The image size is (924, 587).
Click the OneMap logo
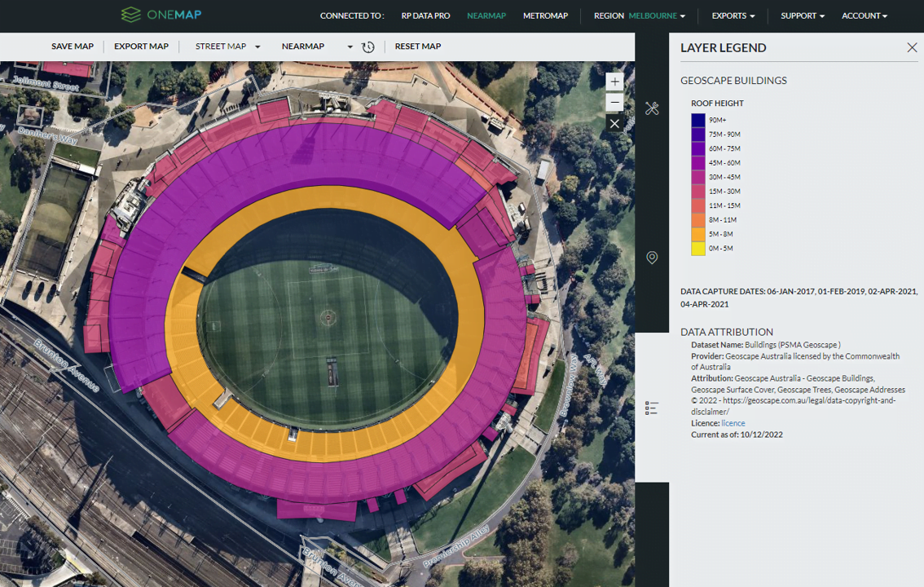pyautogui.click(x=161, y=15)
